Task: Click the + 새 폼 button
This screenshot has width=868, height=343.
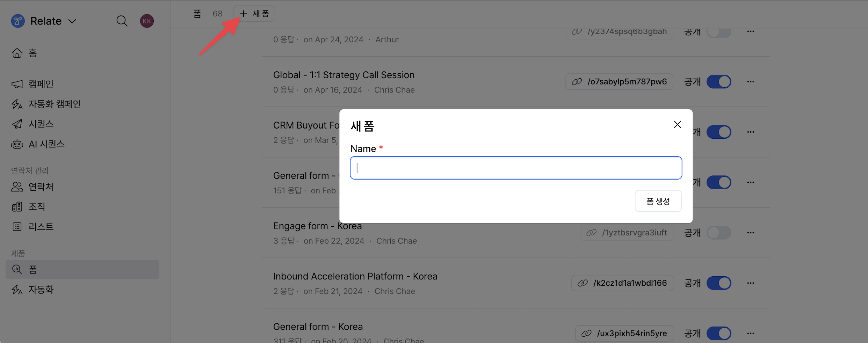Action: [x=254, y=14]
